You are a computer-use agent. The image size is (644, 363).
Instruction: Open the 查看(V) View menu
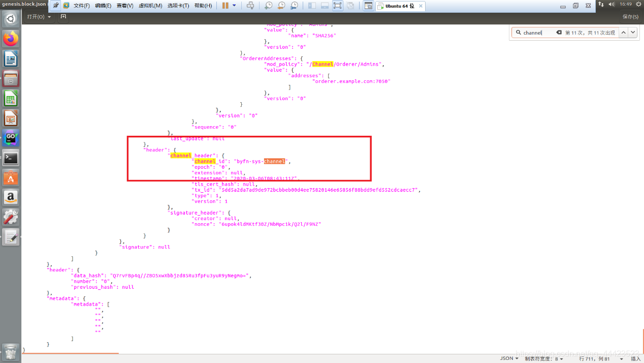coord(125,6)
